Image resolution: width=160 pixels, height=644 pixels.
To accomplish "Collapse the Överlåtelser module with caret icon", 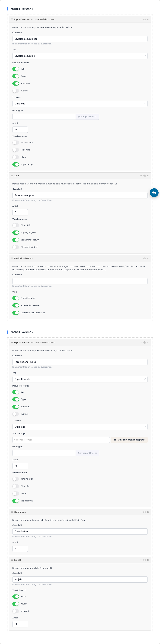I will coord(141,512).
